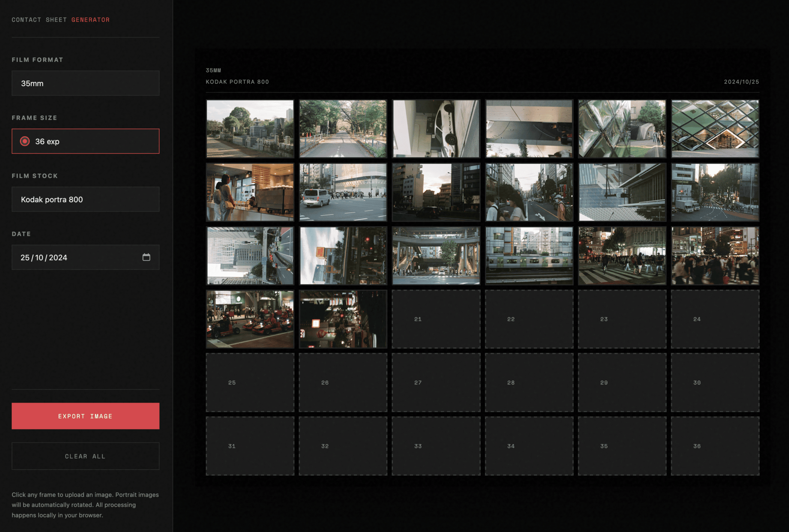Select the cemetery photo in first frame
Screen dimensions: 789x532
250,129
